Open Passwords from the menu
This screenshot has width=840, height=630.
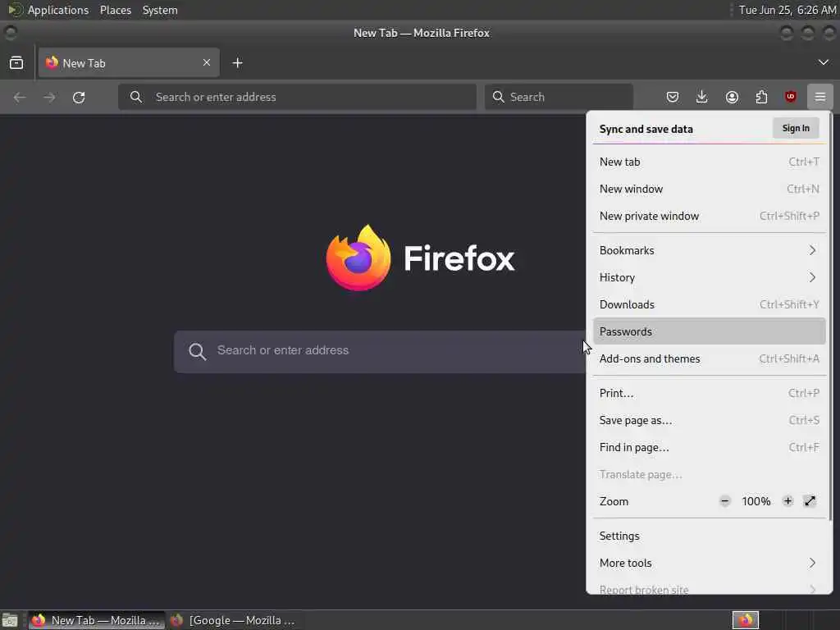[710, 331]
